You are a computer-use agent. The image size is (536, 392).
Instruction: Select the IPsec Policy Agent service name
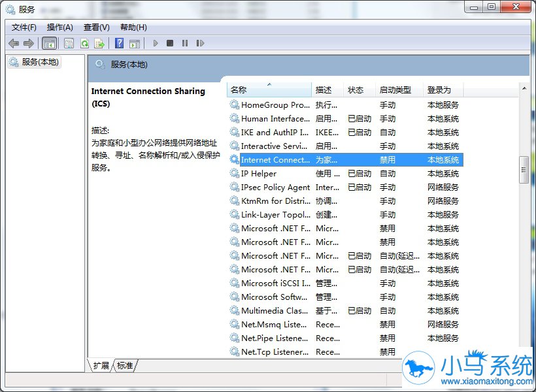click(276, 188)
